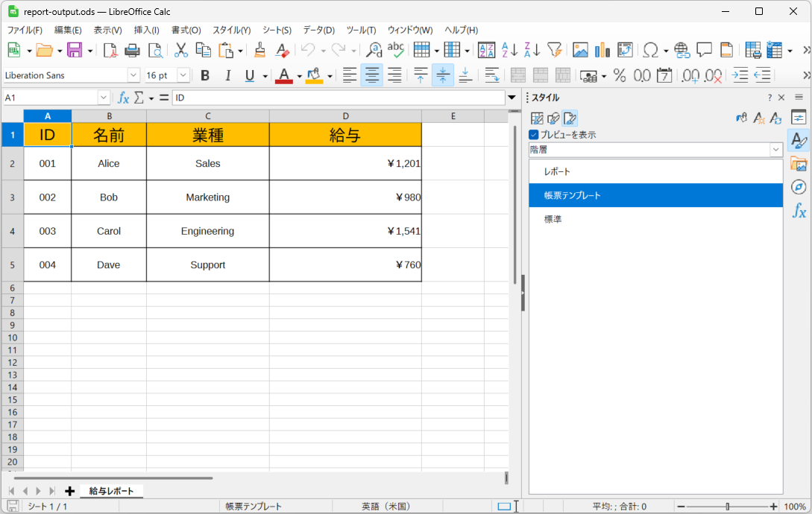Click the Save document icon

coord(75,50)
